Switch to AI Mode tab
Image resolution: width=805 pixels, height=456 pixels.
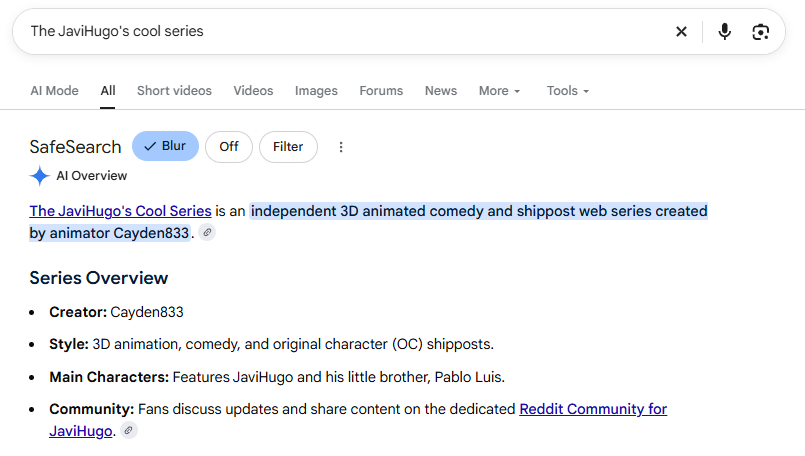(54, 91)
